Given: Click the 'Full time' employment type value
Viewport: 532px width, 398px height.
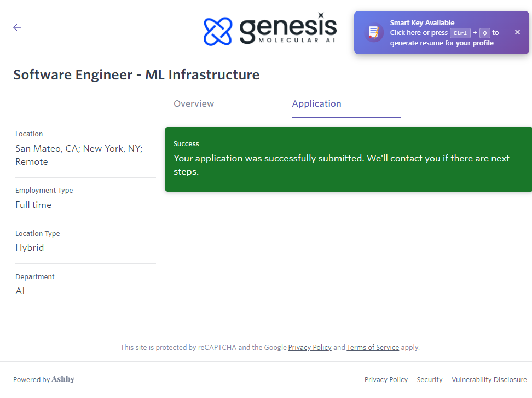Looking at the screenshot, I should click(x=33, y=205).
